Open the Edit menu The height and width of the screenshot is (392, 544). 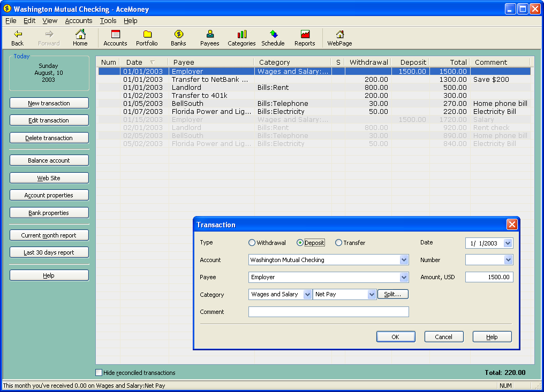point(29,20)
